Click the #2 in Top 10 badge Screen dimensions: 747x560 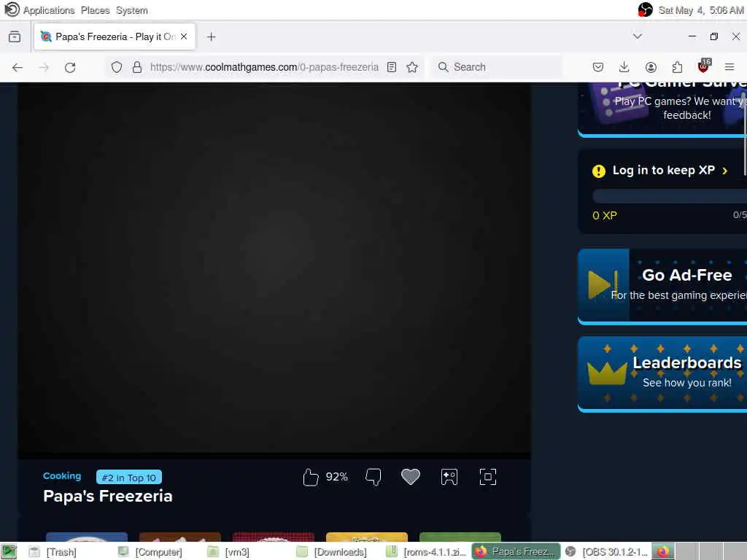128,477
